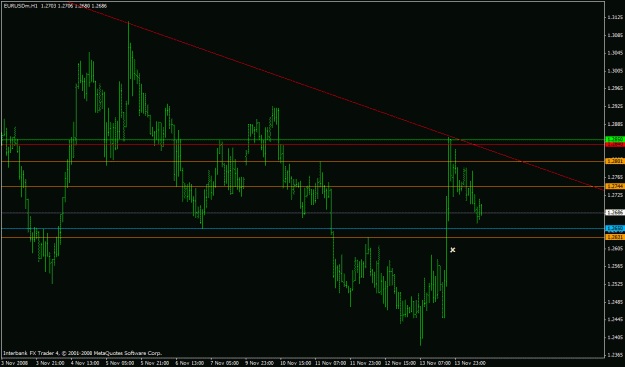
Task: Select the 1.2801 orange price label
Action: (615, 161)
